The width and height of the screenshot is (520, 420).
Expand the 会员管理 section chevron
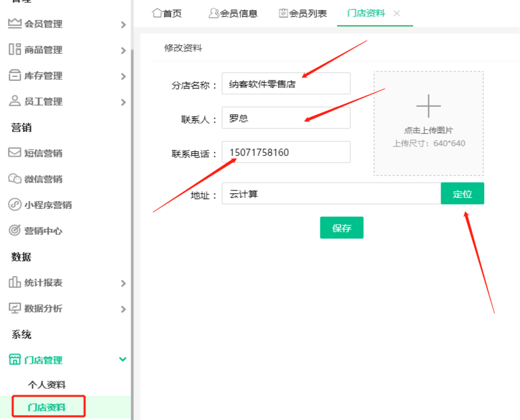[123, 24]
